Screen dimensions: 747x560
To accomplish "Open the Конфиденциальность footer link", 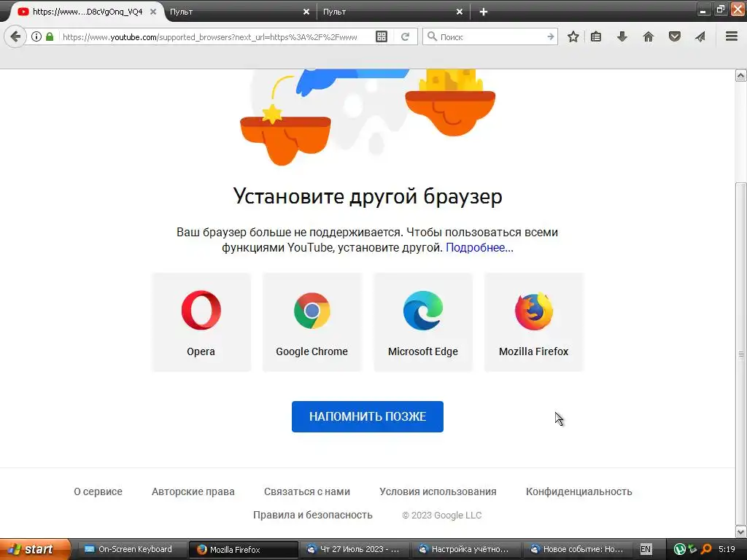I will 578,491.
